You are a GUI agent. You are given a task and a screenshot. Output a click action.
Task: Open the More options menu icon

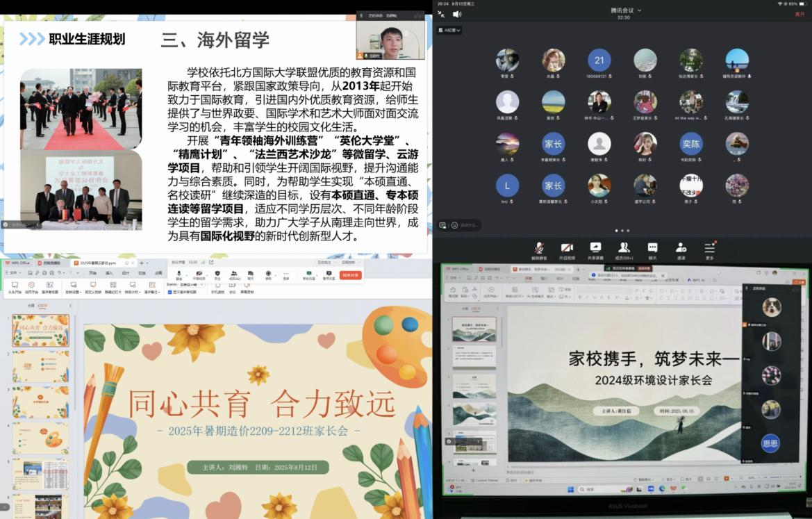[709, 248]
